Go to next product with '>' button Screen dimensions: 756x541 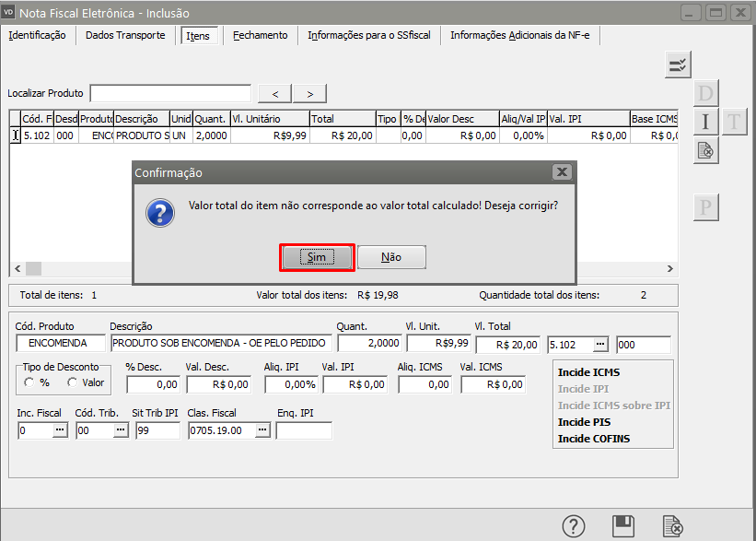tap(309, 94)
